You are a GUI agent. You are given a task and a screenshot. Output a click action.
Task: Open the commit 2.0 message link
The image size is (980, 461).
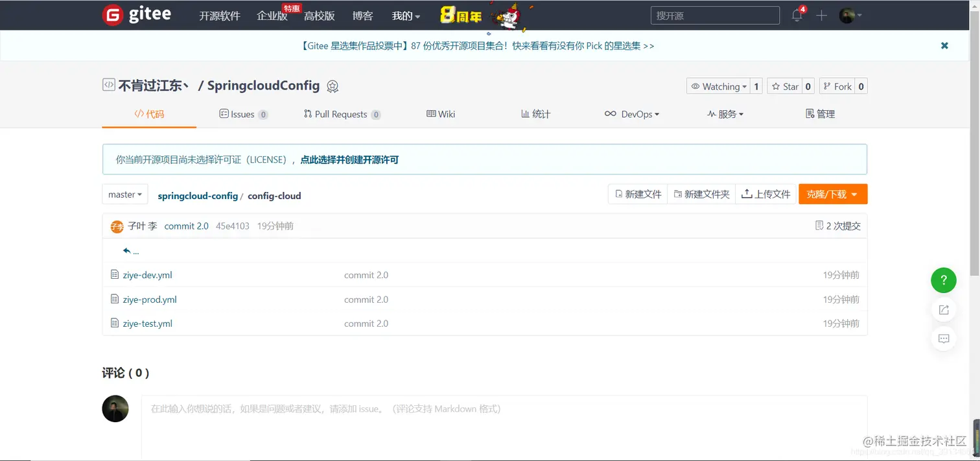[187, 226]
